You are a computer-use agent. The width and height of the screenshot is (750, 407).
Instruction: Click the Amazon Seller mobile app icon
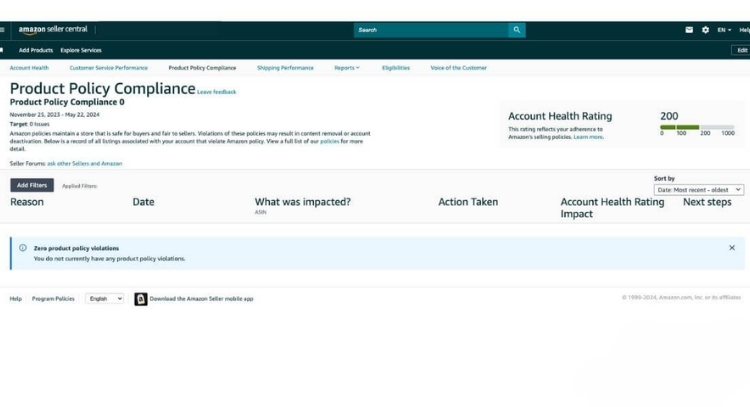coord(141,298)
